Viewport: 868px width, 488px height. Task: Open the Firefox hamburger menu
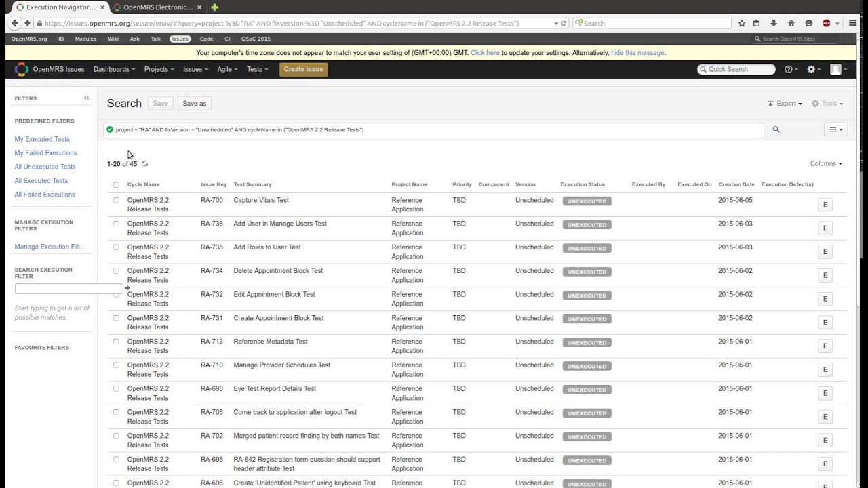853,23
